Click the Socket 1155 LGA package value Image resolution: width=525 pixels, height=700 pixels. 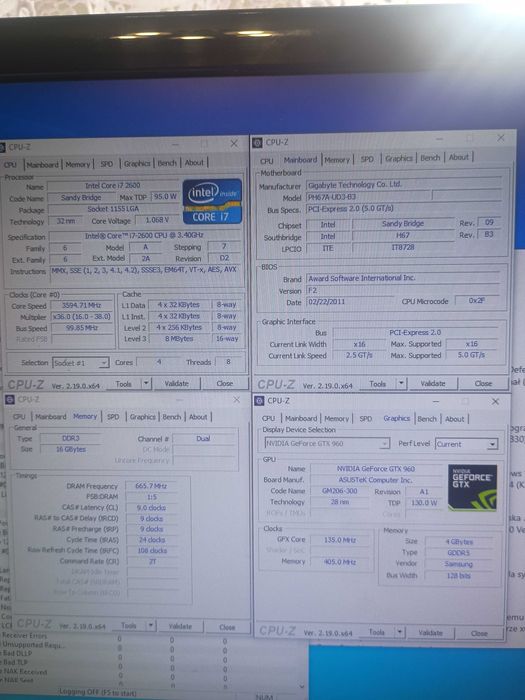tap(113, 209)
